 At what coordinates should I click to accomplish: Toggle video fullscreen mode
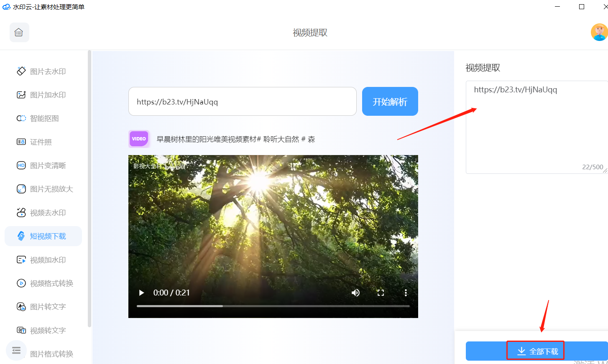(x=381, y=293)
